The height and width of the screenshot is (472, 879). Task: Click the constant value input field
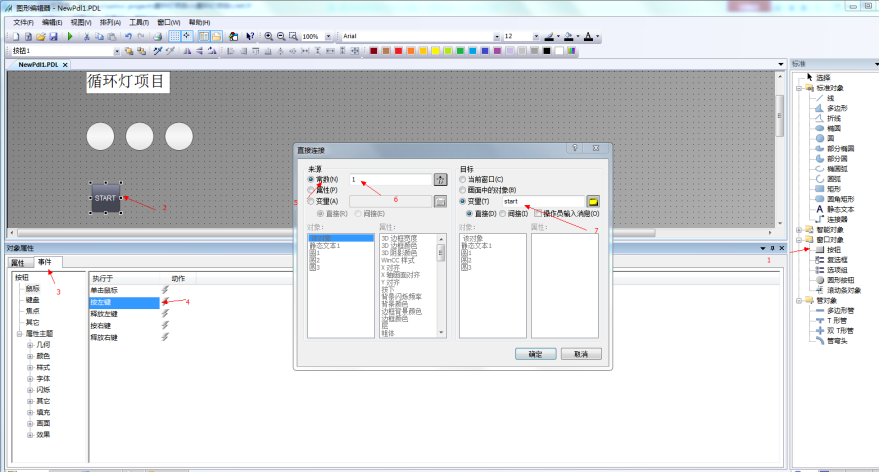388,179
